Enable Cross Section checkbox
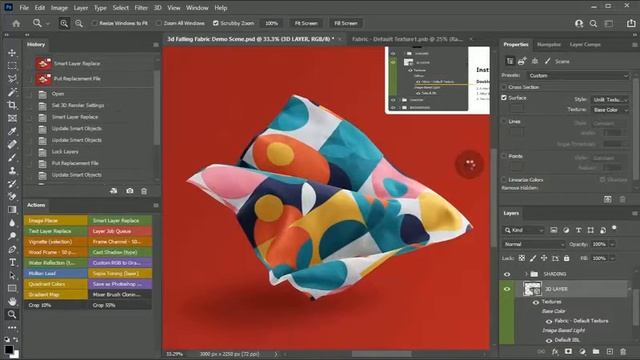Viewport: 640px width, 360px height. [x=504, y=87]
